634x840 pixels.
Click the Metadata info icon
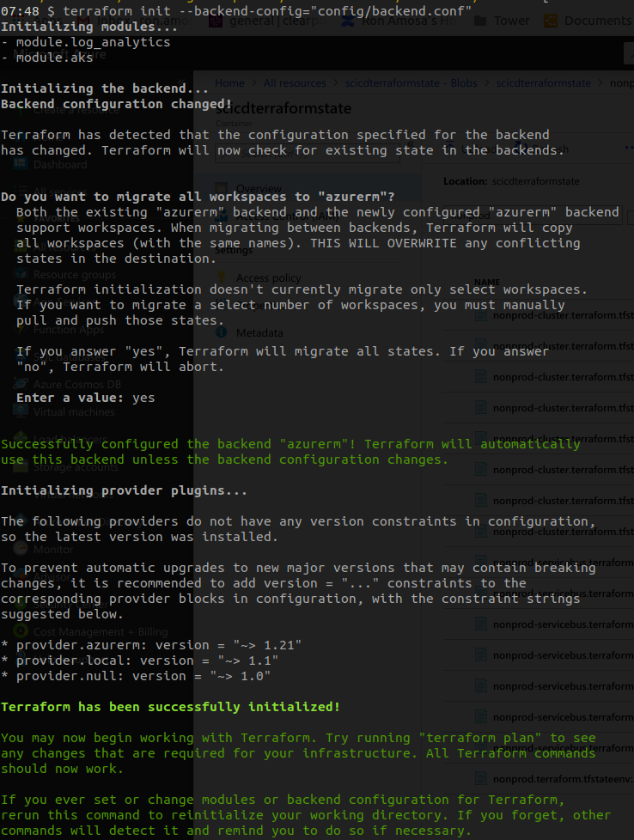point(221,332)
